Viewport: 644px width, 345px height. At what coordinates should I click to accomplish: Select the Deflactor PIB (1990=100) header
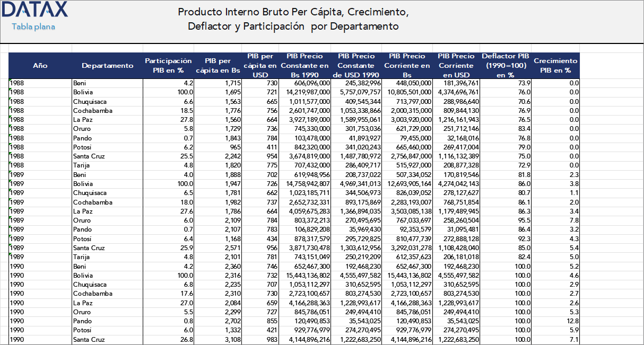tap(505, 66)
